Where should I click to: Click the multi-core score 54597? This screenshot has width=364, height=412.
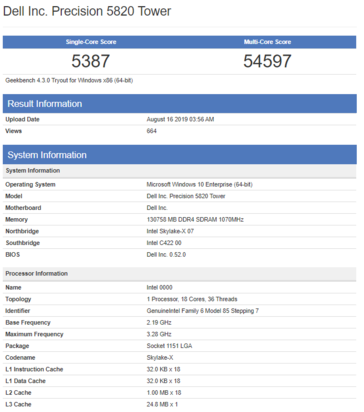[267, 61]
